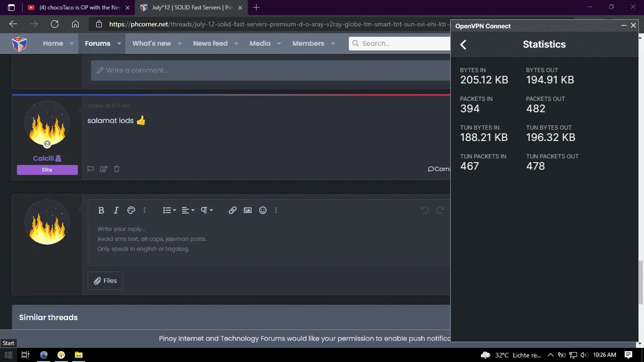Open File Explorer from taskbar

click(x=79, y=355)
